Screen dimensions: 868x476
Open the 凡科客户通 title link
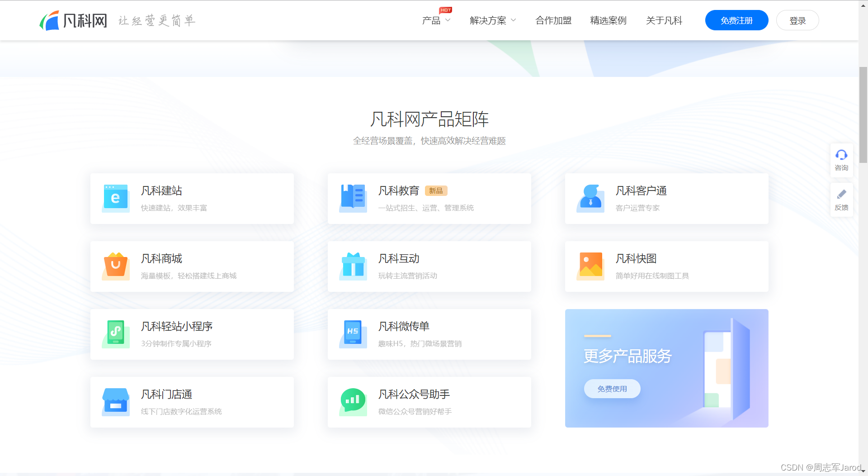pyautogui.click(x=641, y=191)
